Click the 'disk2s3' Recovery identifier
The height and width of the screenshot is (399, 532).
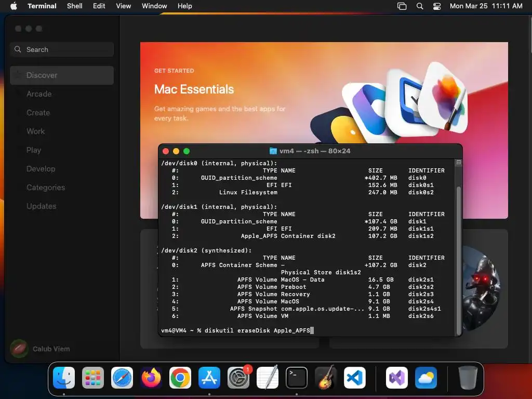click(421, 294)
